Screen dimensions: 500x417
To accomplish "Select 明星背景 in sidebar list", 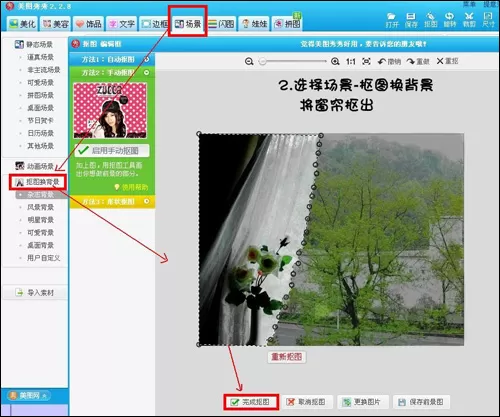I will click(40, 220).
